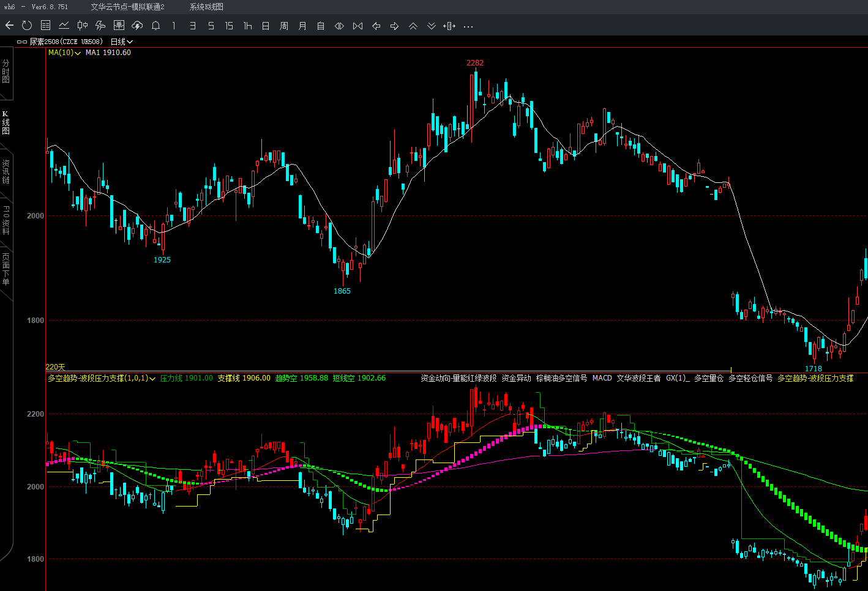The image size is (868, 591).
Task: Click the lightning chart-analysis toolbar icon
Action: tap(100, 26)
